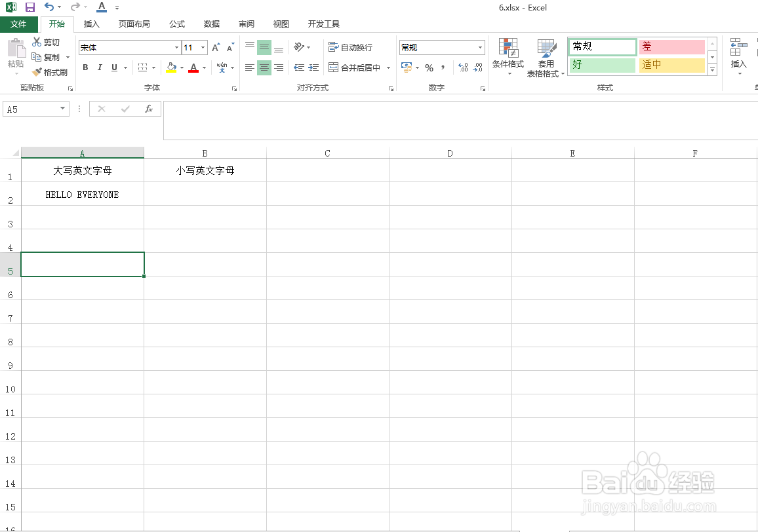This screenshot has height=532, width=758.
Task: Click the fill color paint bucket
Action: (x=171, y=67)
